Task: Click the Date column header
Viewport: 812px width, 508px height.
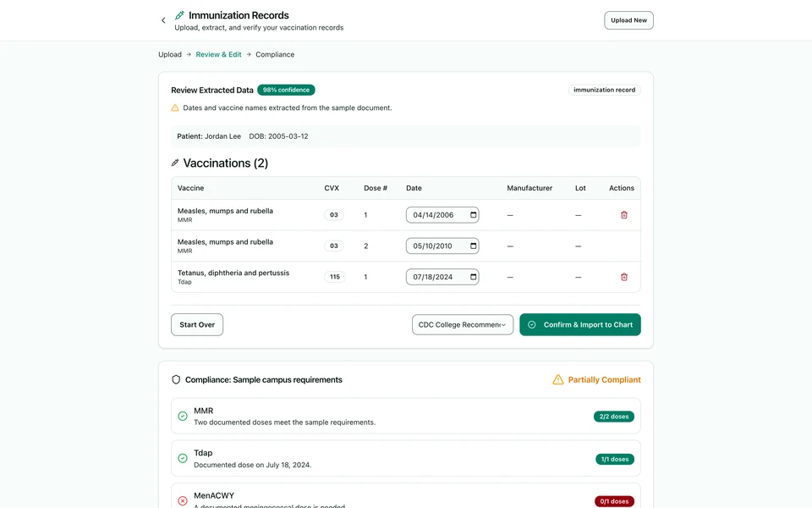Action: click(x=414, y=188)
